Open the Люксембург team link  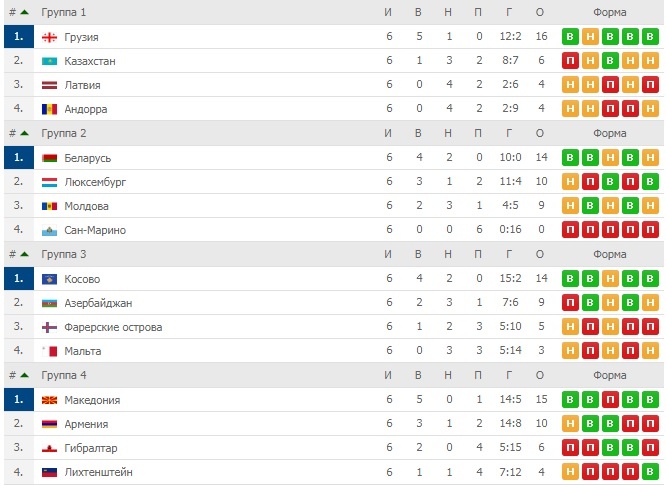(95, 182)
